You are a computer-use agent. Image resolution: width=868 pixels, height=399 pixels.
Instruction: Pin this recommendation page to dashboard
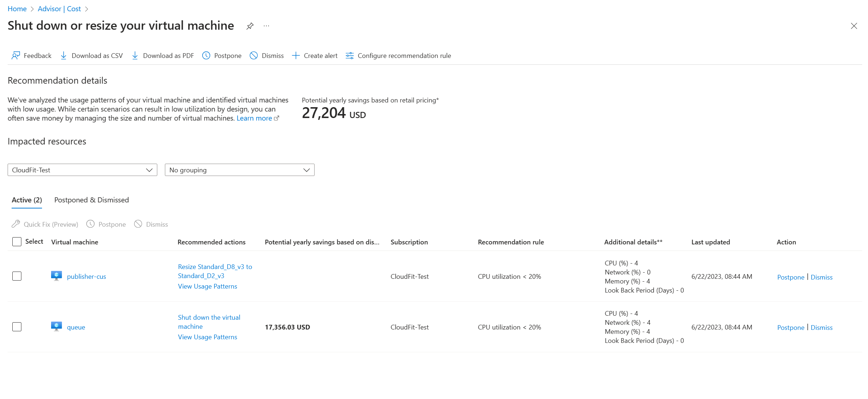pyautogui.click(x=250, y=26)
